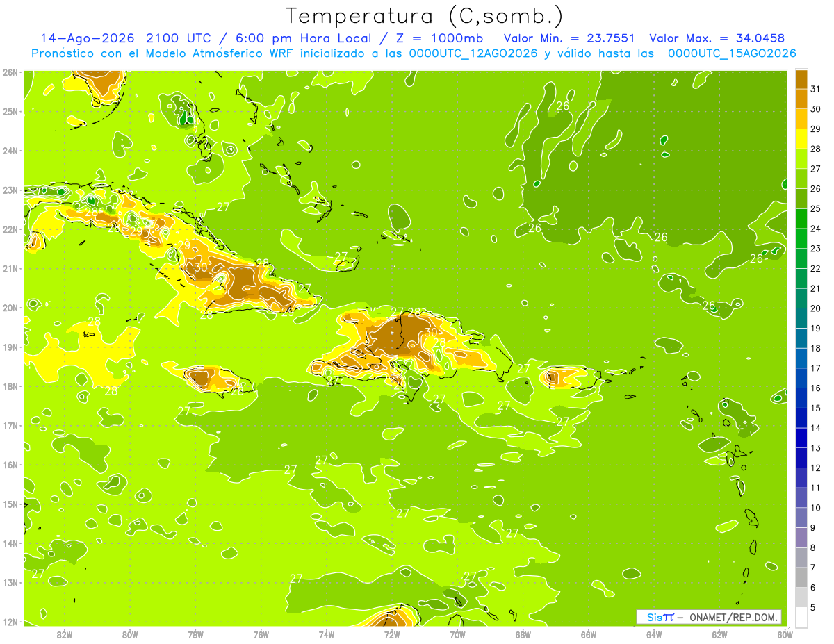Select the "15N" latitude axis label
Image resolution: width=834 pixels, height=644 pixels.
10,504
